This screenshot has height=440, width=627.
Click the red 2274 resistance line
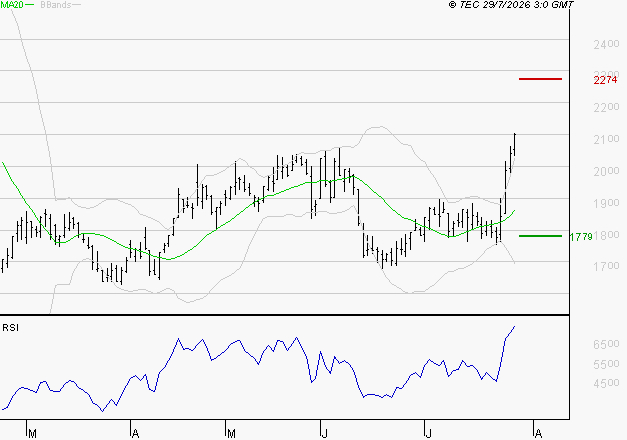[x=540, y=79]
